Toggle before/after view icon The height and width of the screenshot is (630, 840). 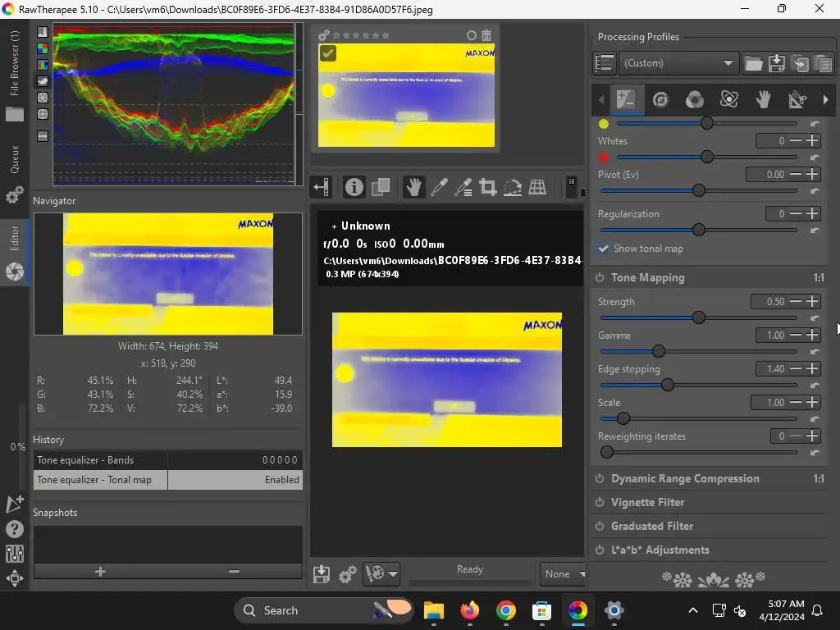[381, 187]
